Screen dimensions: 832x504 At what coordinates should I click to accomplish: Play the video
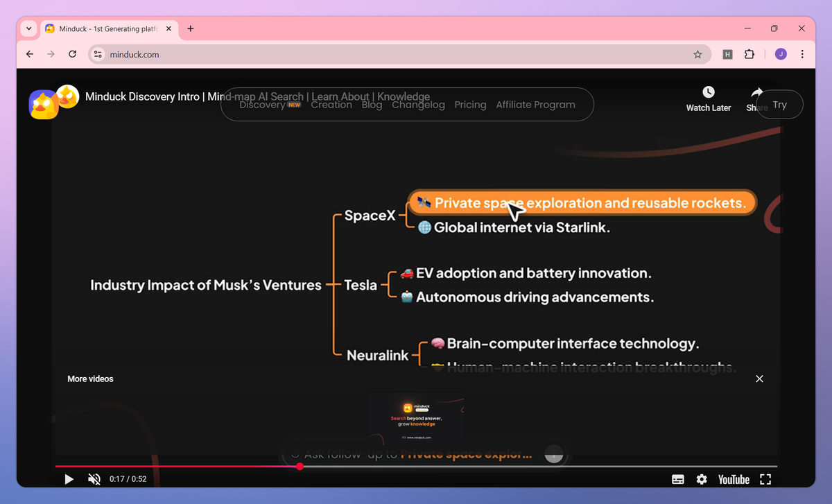[69, 479]
